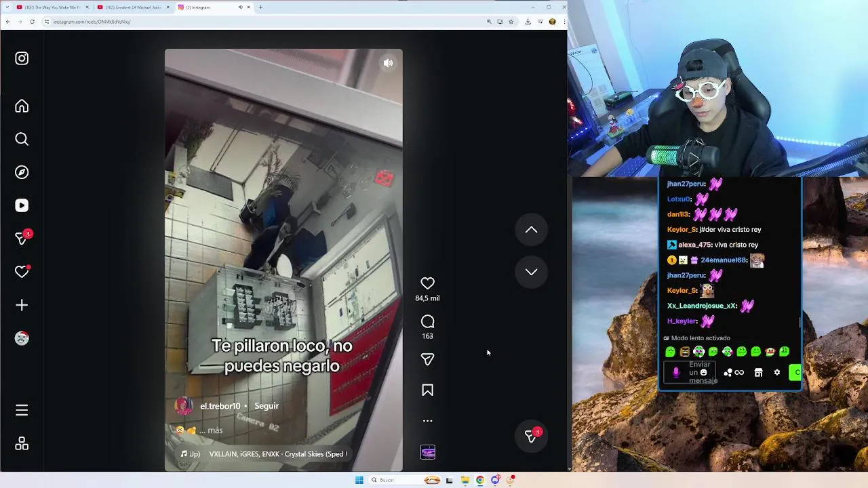Close the Instagram browser tab
Image resolution: width=868 pixels, height=488 pixels.
point(249,7)
